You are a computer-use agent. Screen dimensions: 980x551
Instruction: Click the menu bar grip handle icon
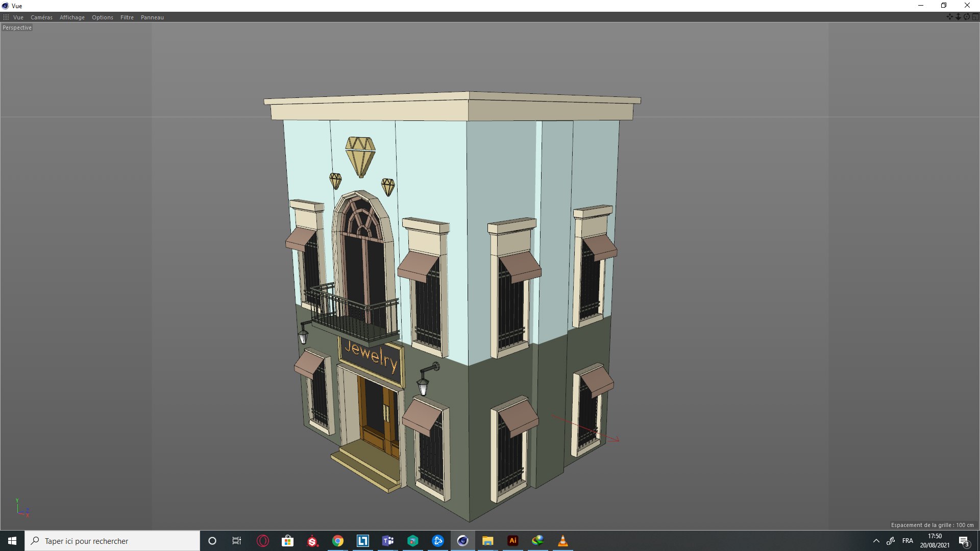coord(6,17)
